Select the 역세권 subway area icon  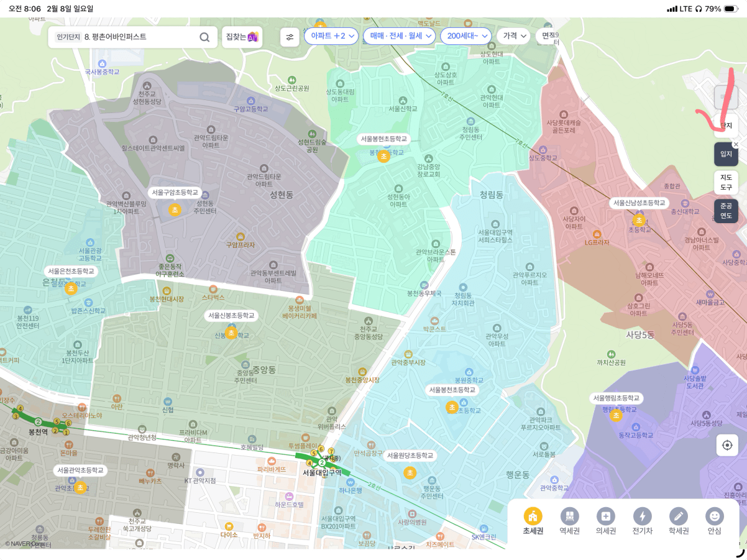click(569, 517)
